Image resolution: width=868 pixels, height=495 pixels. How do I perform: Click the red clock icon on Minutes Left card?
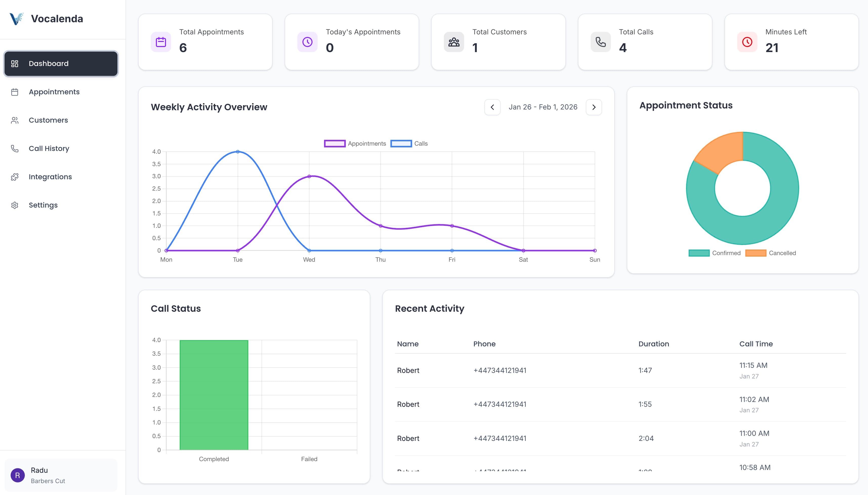click(x=747, y=41)
